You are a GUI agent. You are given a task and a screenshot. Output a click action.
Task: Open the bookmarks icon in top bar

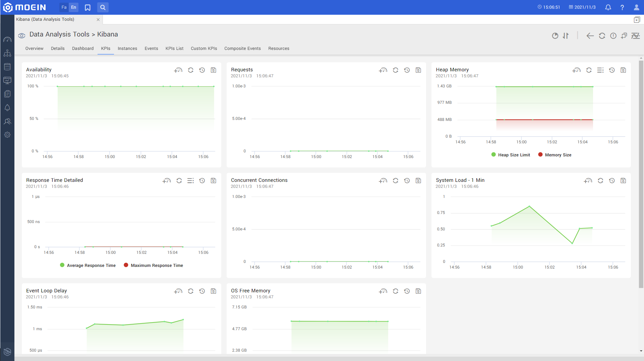(x=87, y=7)
